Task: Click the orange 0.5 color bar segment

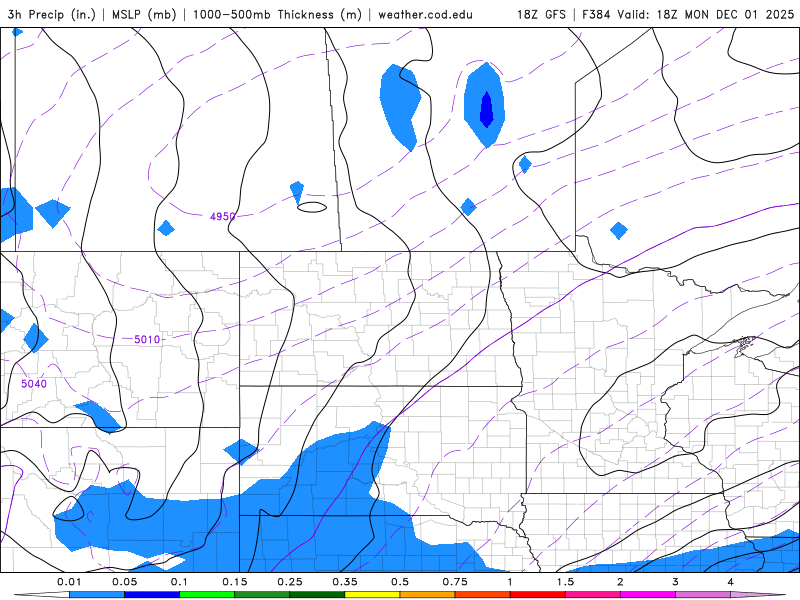Action: 428,595
